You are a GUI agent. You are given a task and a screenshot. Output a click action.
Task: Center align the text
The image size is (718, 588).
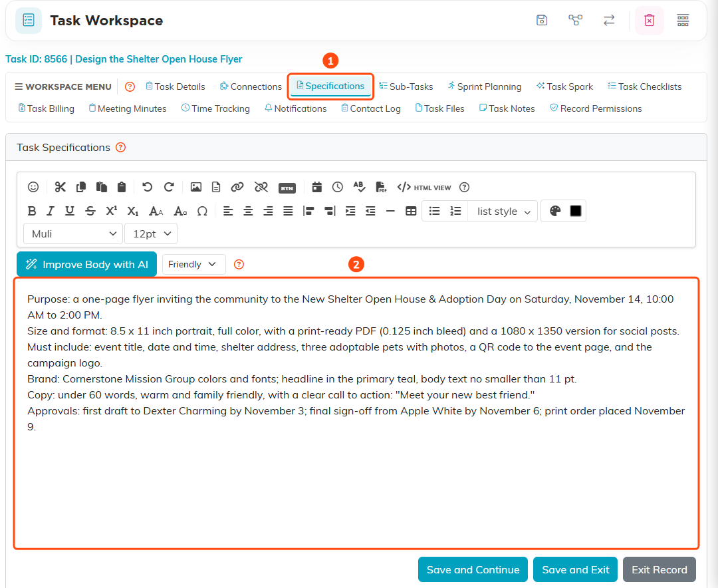(x=248, y=212)
